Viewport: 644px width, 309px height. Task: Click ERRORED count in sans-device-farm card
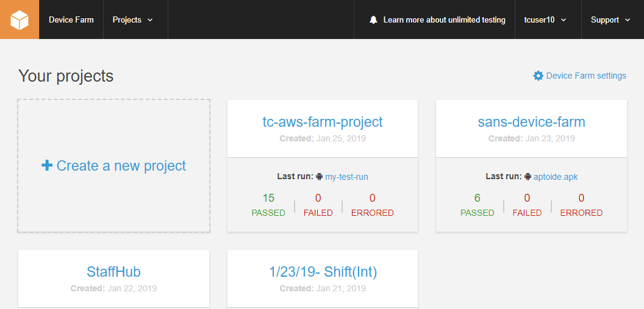(x=581, y=205)
